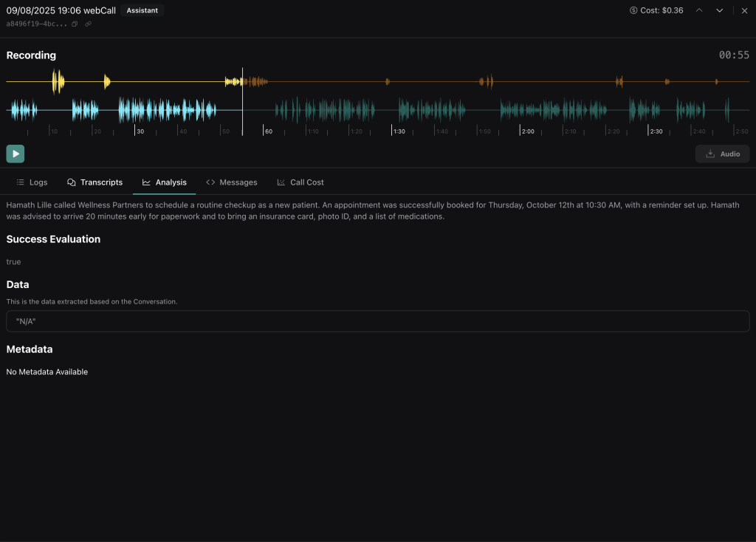Play the call recording

click(x=15, y=154)
